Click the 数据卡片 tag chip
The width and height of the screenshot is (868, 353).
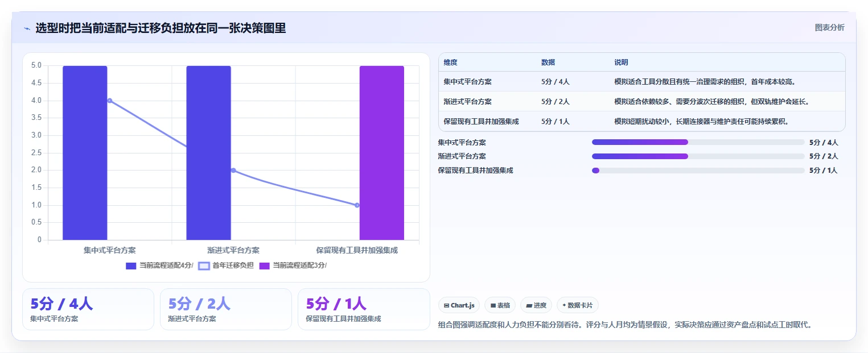pyautogui.click(x=577, y=305)
